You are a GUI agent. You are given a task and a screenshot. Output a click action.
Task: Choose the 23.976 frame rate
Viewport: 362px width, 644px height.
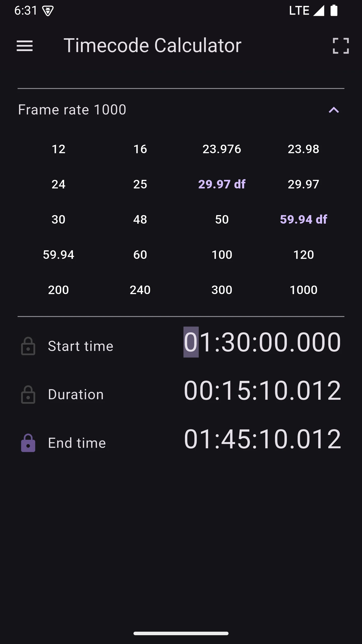click(x=222, y=149)
